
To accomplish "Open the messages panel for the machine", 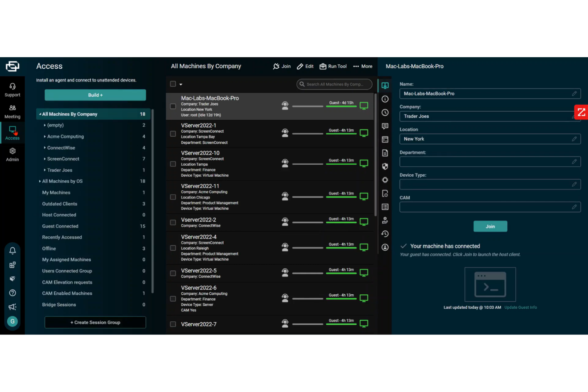I will 385,126.
